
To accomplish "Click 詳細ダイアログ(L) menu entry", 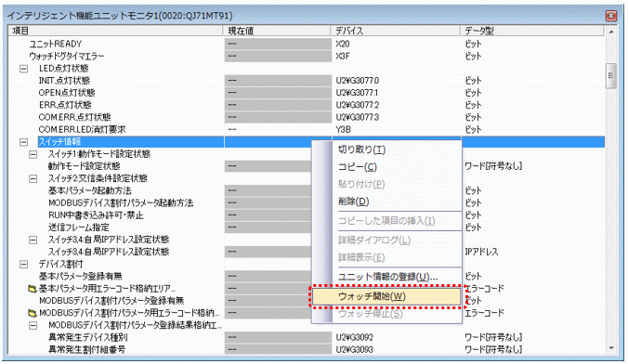I will pos(386,240).
